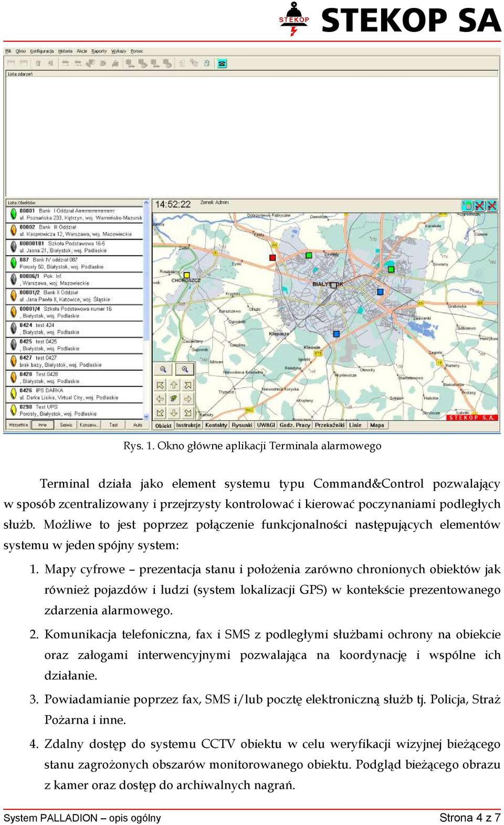Switch to the Linie tab
Image resolution: width=504 pixels, height=825 pixels.
[x=356, y=425]
